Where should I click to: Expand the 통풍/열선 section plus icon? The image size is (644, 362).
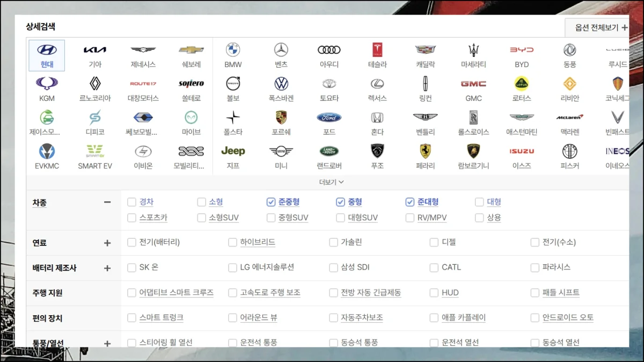pos(107,343)
